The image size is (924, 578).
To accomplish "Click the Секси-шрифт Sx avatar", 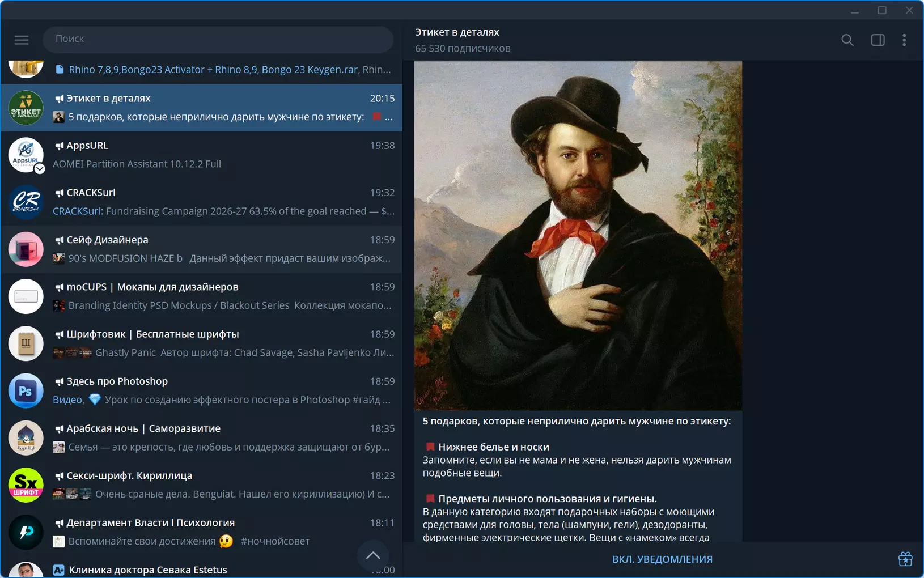I will point(26,484).
